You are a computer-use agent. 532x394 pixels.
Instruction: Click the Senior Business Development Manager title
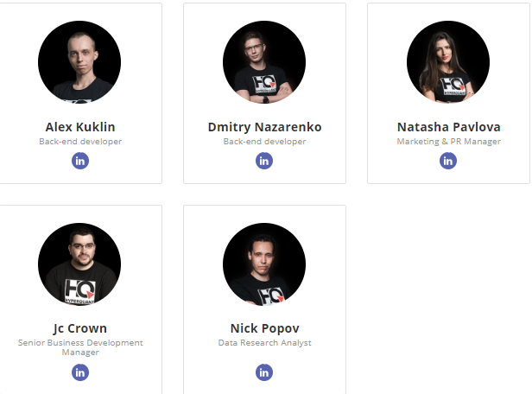(x=80, y=347)
